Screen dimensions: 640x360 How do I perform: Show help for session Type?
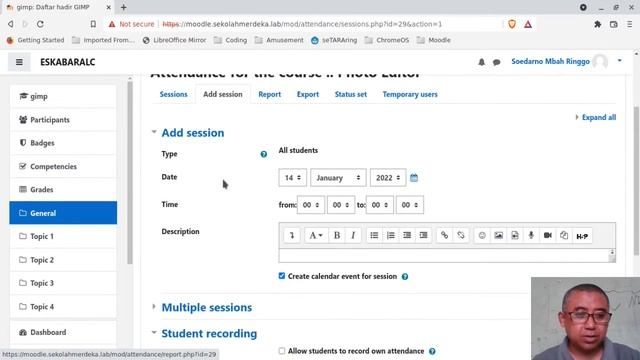point(264,154)
